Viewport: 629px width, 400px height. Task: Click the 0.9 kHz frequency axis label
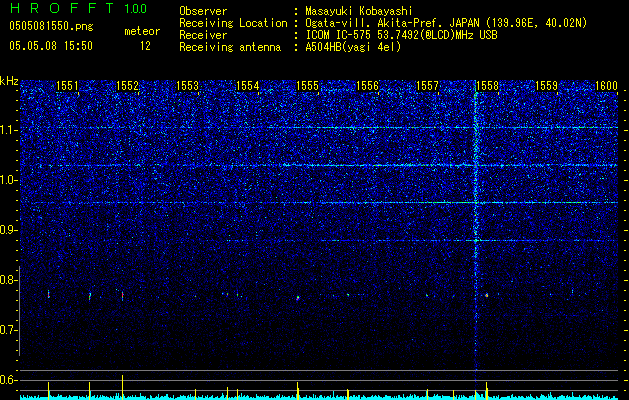click(x=8, y=230)
